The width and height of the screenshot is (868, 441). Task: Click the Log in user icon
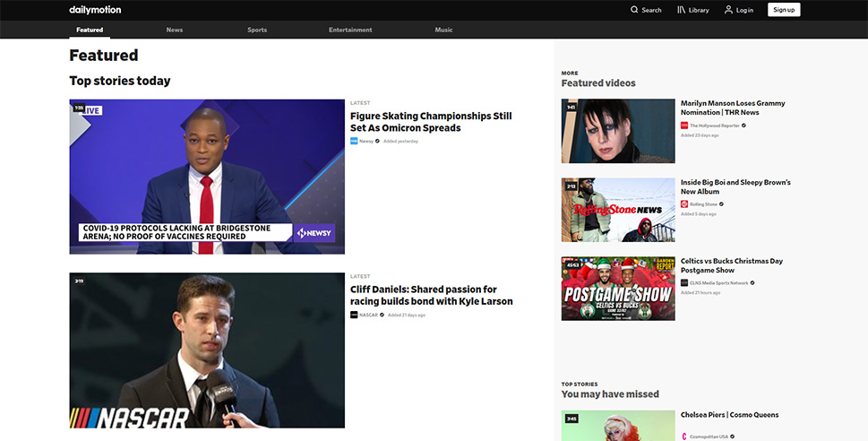[x=728, y=10]
